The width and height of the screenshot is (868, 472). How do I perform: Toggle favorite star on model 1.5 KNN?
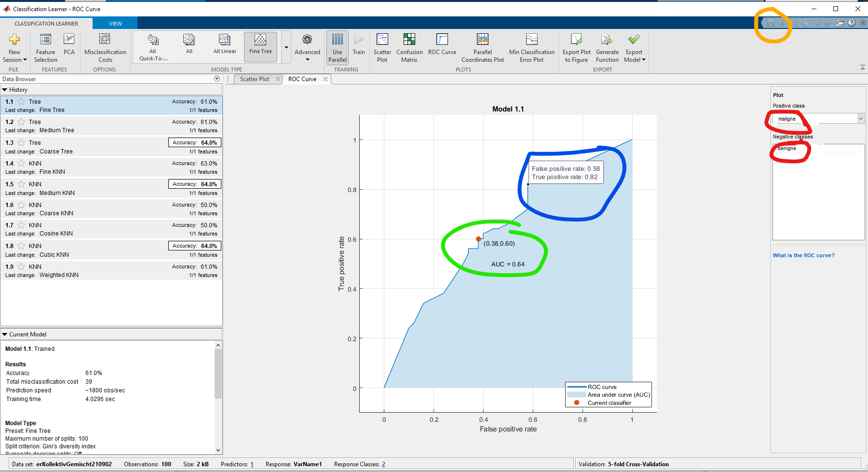tap(21, 184)
